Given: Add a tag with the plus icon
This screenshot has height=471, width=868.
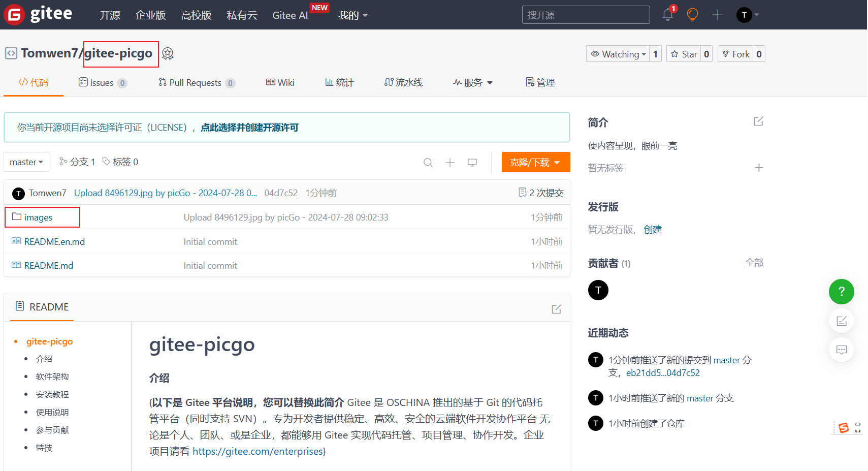Looking at the screenshot, I should pyautogui.click(x=759, y=168).
